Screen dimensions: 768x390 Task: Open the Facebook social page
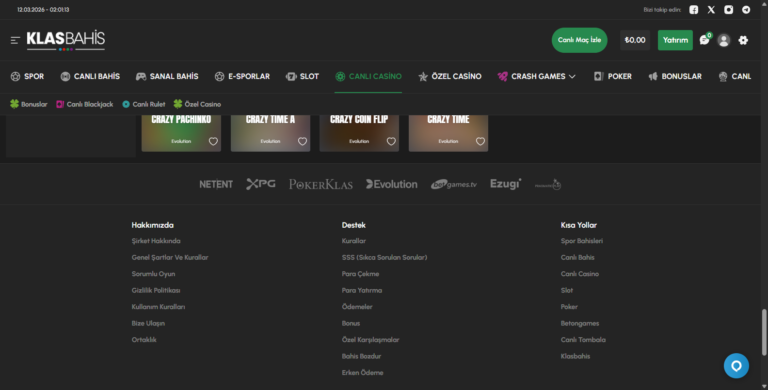(694, 10)
